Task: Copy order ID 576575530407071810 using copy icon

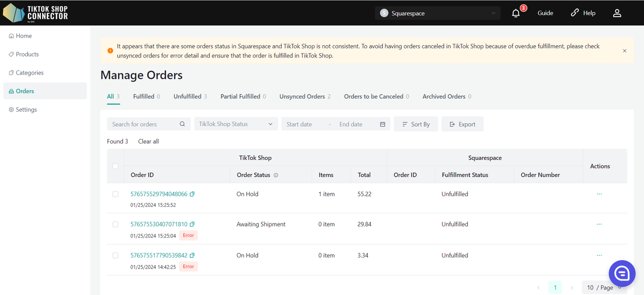Action: (192, 224)
